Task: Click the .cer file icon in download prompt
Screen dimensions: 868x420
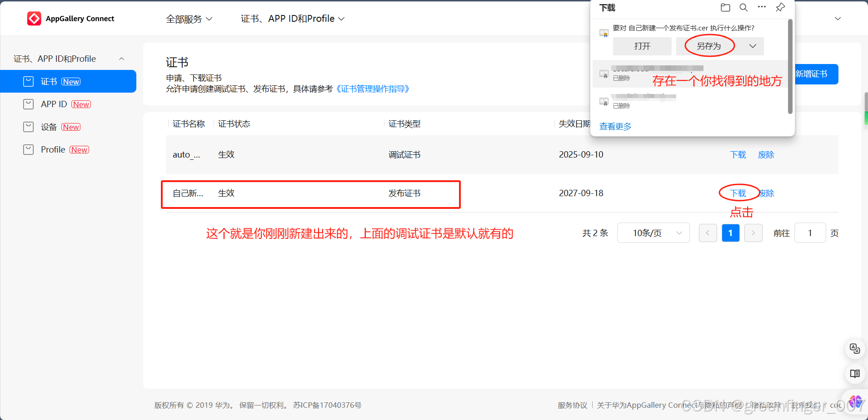Action: coord(604,33)
